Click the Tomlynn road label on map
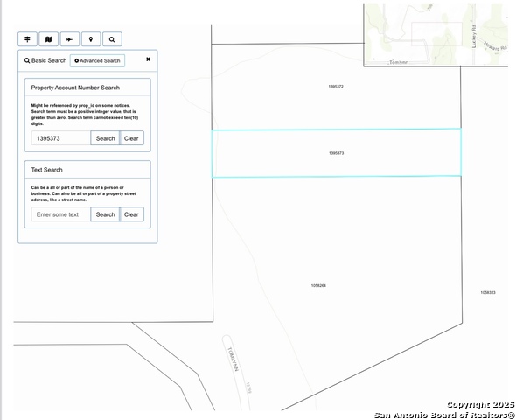This screenshot has width=516, height=420. tap(233, 360)
